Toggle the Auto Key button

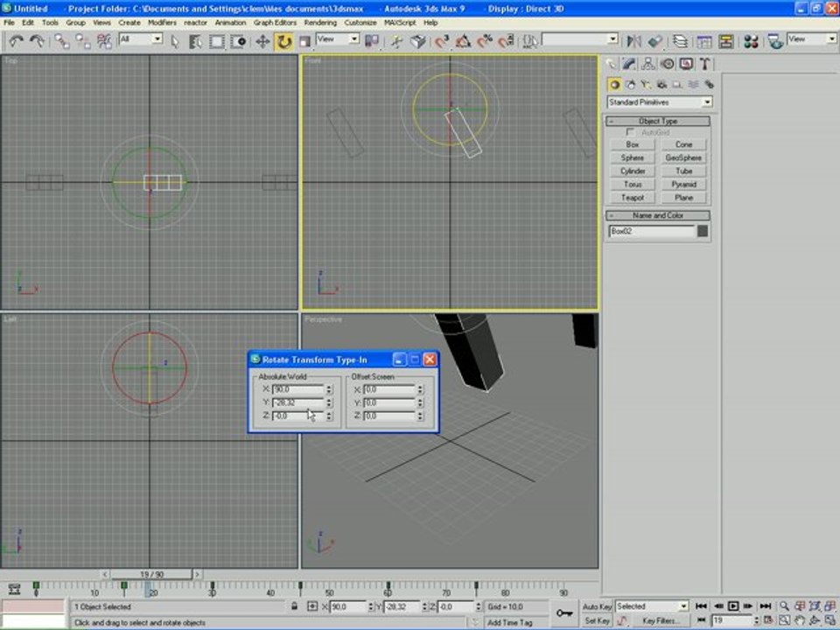click(x=597, y=606)
